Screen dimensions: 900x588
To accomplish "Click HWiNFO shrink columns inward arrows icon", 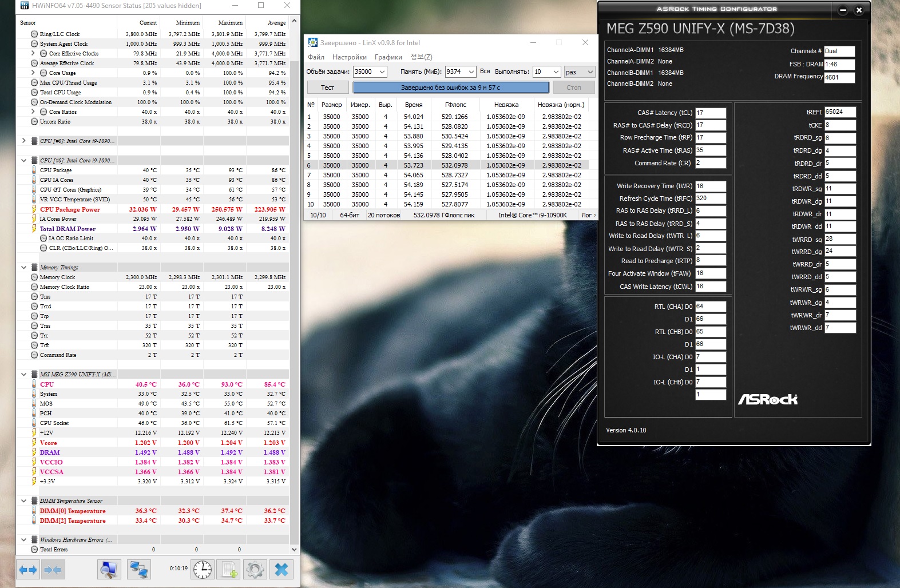I will (53, 570).
